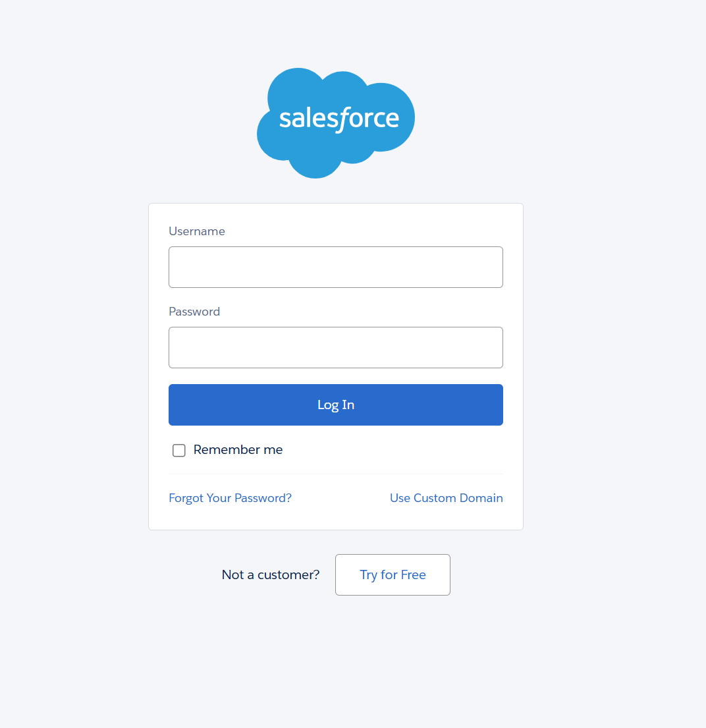The width and height of the screenshot is (706, 728).
Task: Click the Salesforce cloud logo
Action: coord(336,123)
